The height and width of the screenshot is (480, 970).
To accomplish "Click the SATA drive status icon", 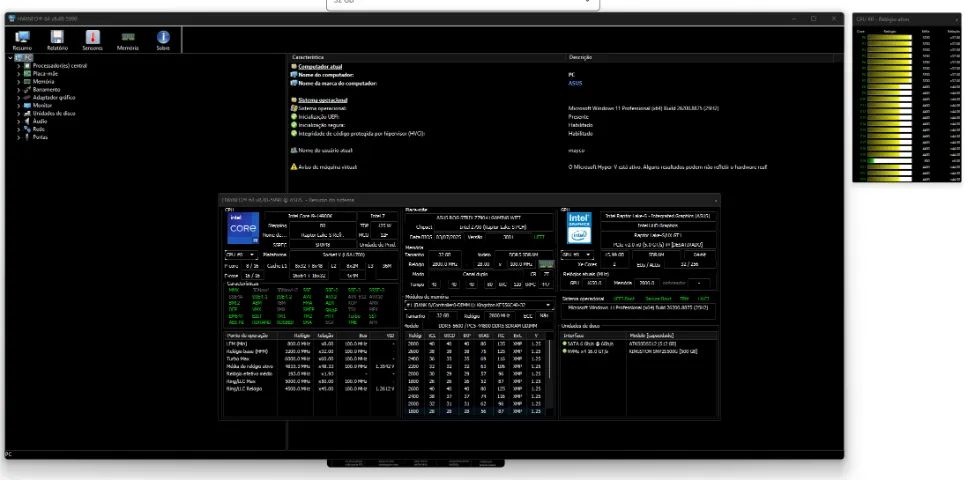I will point(564,343).
